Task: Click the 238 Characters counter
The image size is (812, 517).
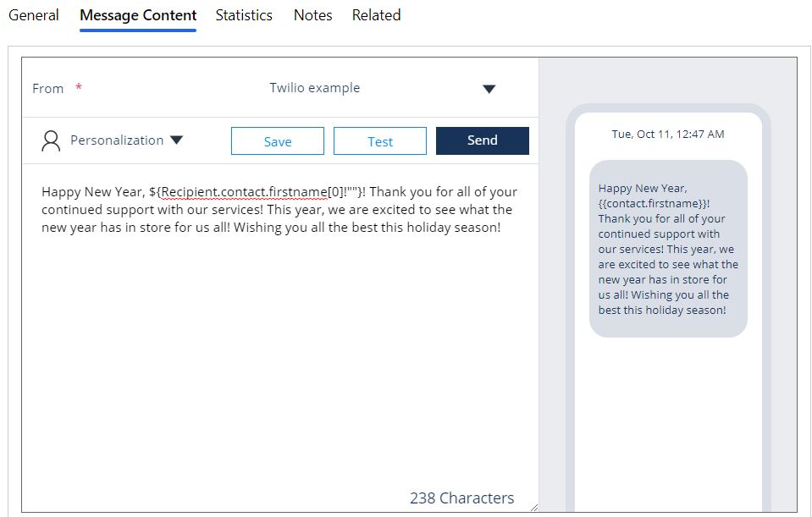Action: click(462, 498)
